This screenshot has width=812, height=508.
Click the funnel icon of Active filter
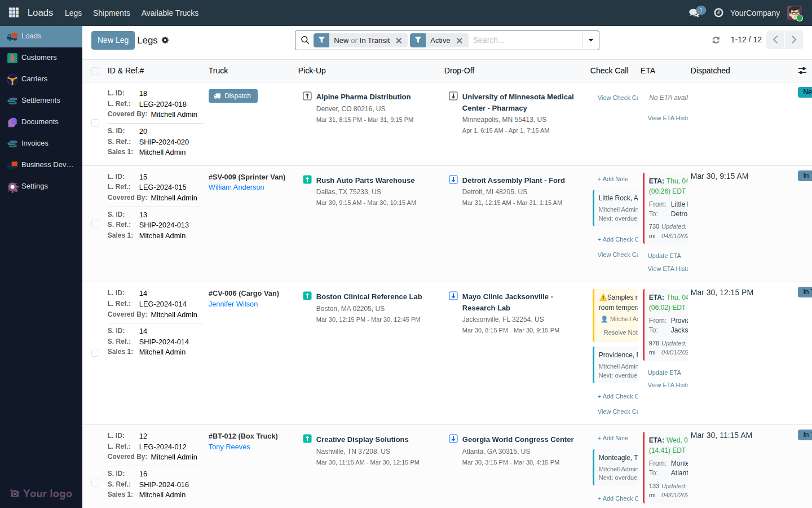(418, 40)
